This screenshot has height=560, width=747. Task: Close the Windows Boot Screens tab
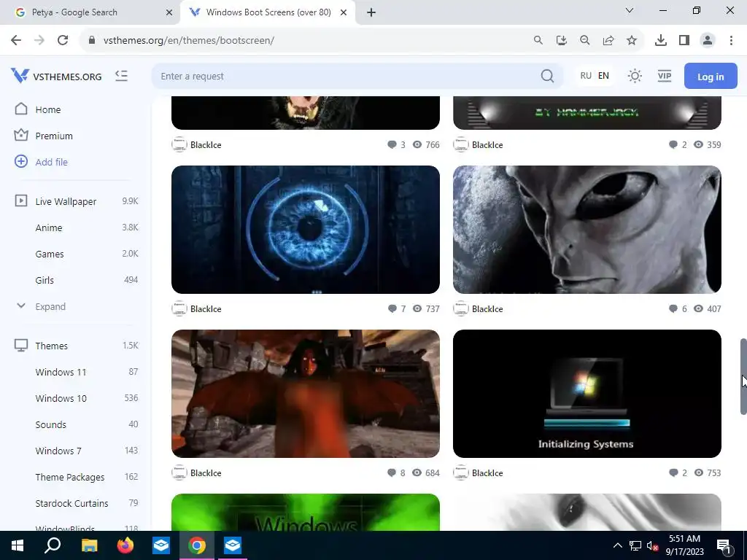(x=344, y=12)
